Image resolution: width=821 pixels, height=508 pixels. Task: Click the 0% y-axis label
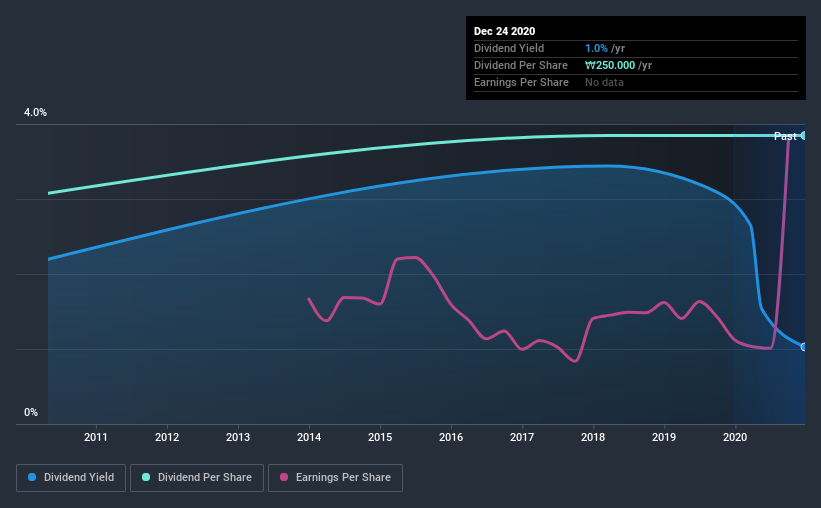coord(31,413)
